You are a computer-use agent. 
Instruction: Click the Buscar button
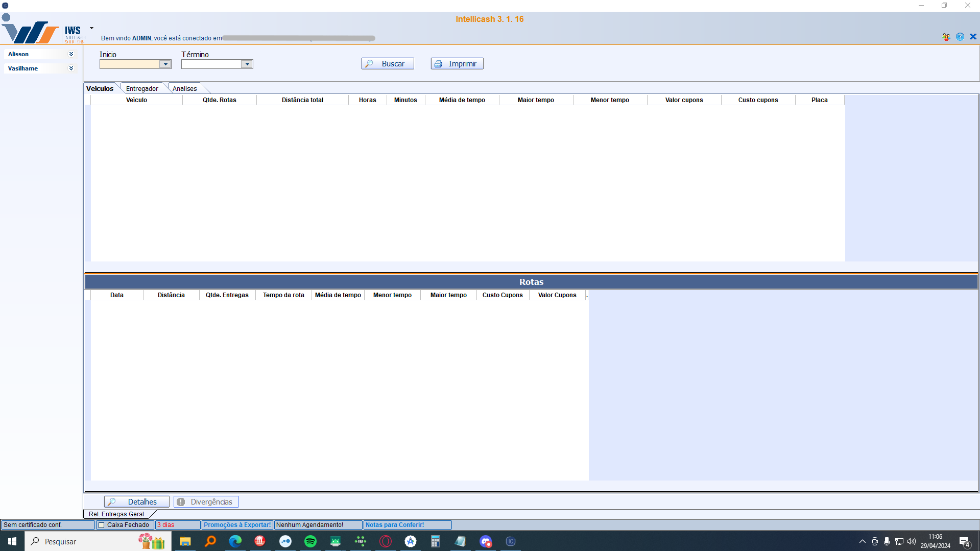point(388,64)
